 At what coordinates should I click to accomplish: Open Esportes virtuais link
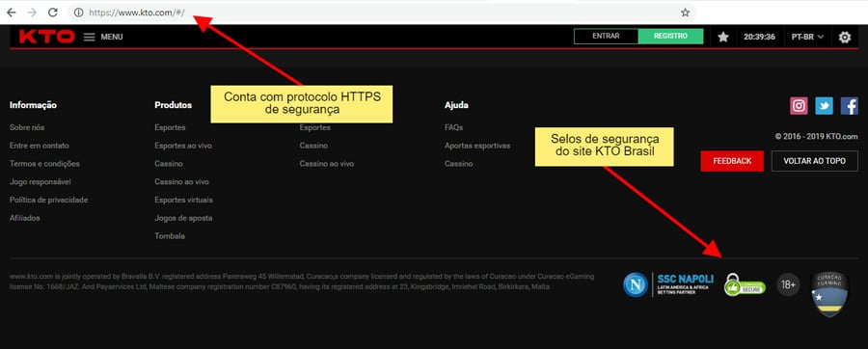184,200
